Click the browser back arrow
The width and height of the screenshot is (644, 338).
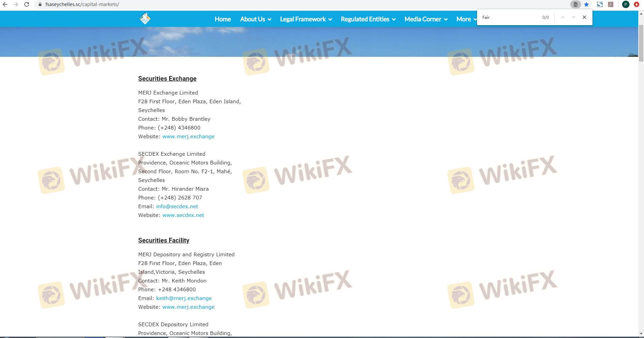coord(5,4)
